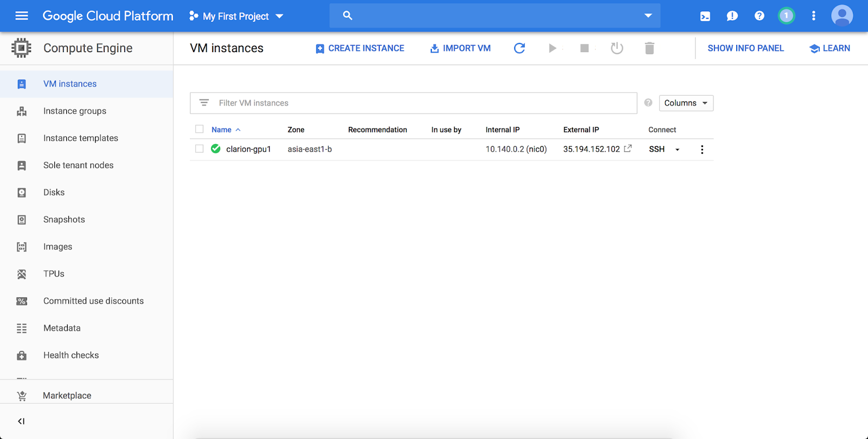The height and width of the screenshot is (439, 868).
Task: Open the clarion-gpu1 instance name
Action: pos(248,149)
